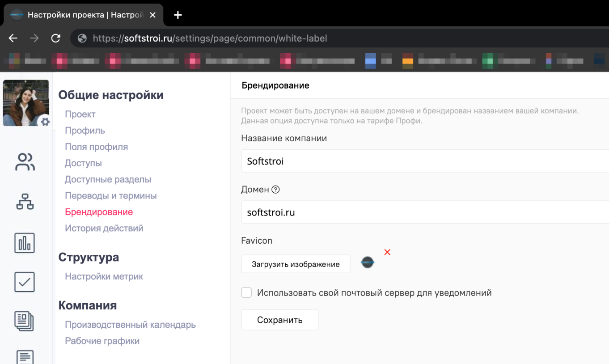
Task: Click the browser forward arrow
Action: point(34,38)
